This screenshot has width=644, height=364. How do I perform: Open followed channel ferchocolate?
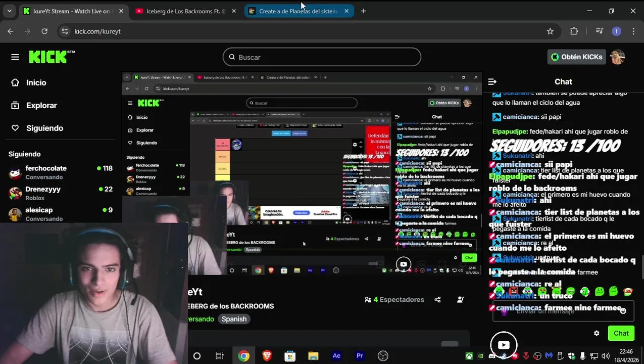[x=61, y=172]
